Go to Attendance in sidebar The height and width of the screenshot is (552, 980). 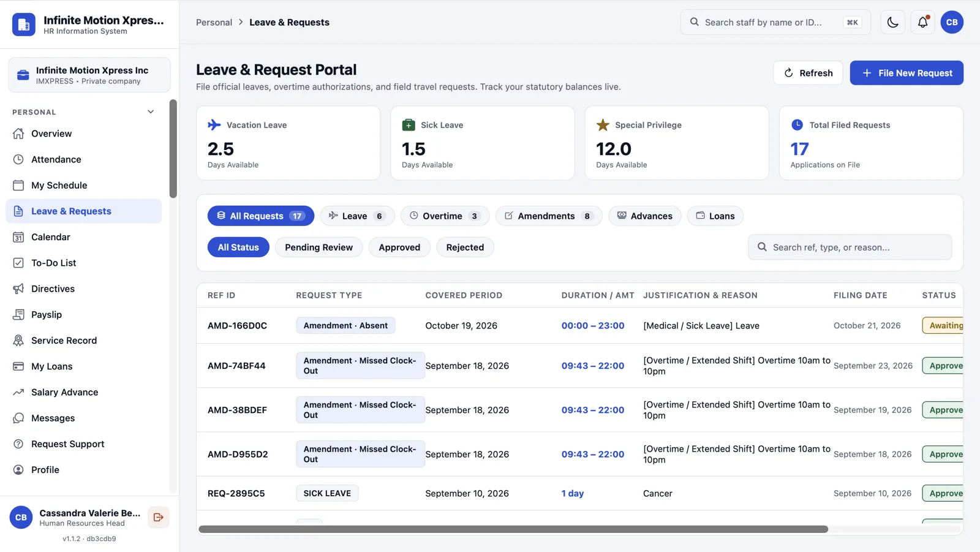pyautogui.click(x=84, y=159)
